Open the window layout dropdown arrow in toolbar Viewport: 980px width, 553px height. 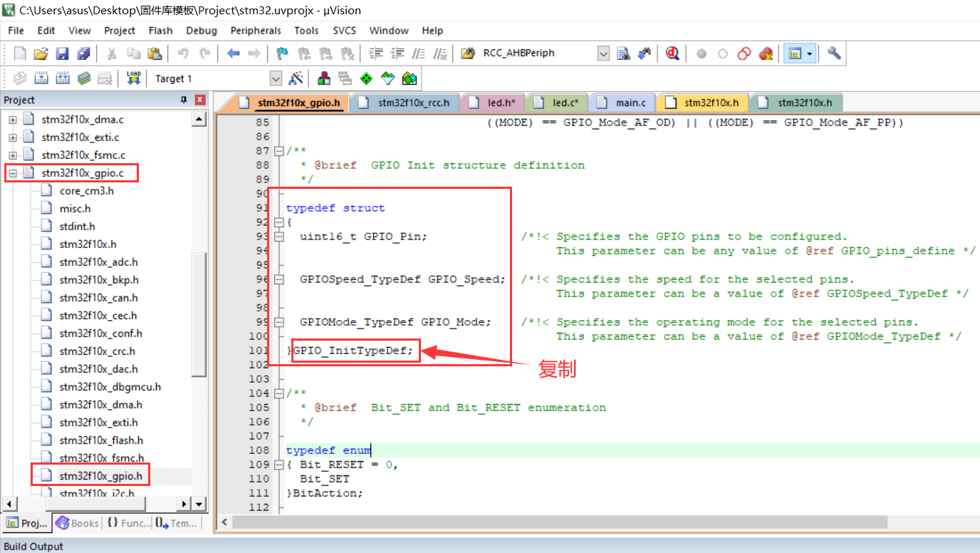[810, 53]
